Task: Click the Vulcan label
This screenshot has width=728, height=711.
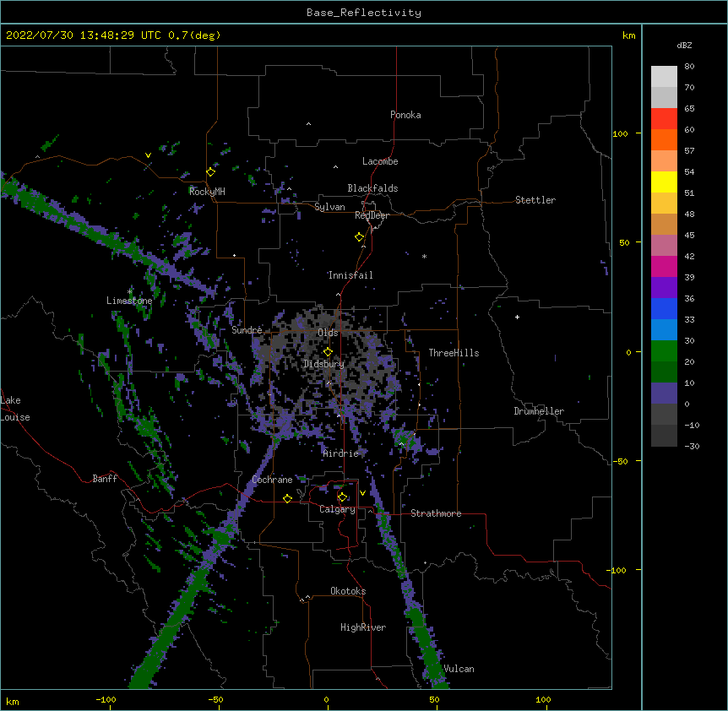Action: tap(459, 669)
